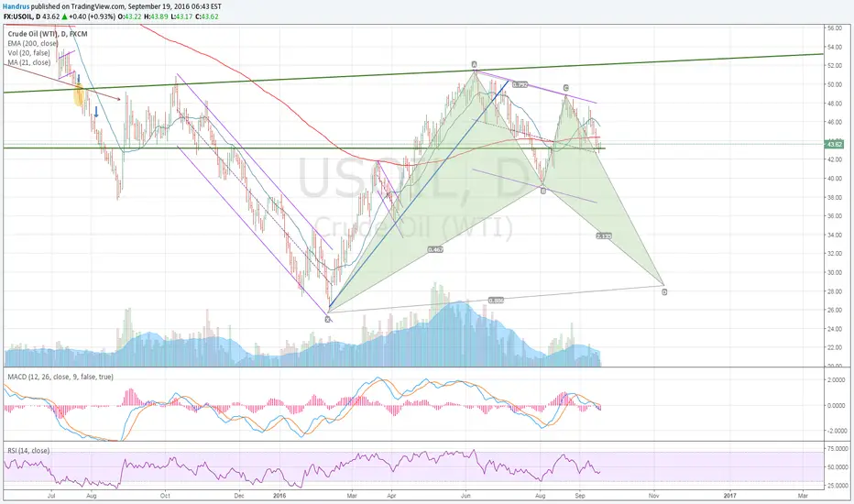This screenshot has height=504, width=854.
Task: Click the 54.00 price axis value
Action: pos(835,47)
